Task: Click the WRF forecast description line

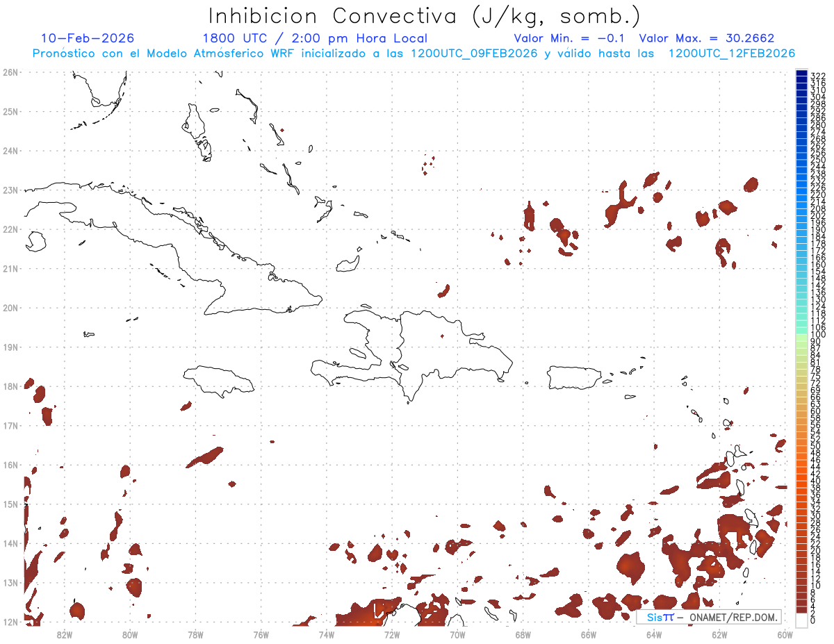Action: pos(414,53)
